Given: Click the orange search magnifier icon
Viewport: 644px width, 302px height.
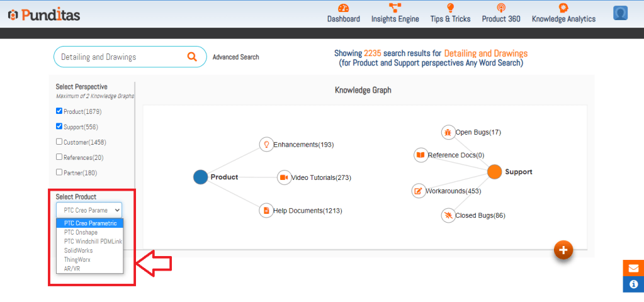Looking at the screenshot, I should (192, 57).
